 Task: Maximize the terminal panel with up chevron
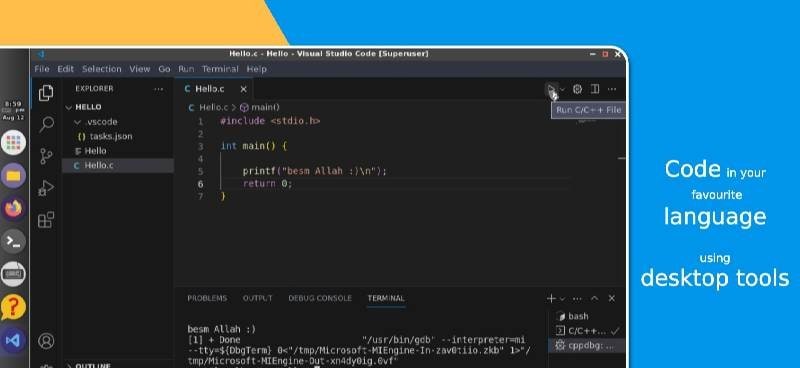(x=594, y=299)
